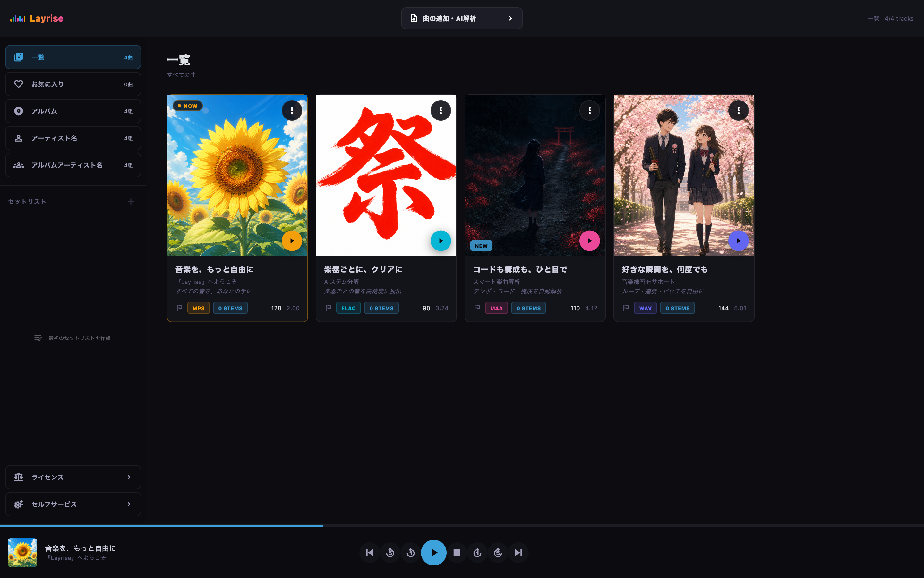Forward 5 seconds in player bar
This screenshot has height=578, width=924.
(498, 552)
